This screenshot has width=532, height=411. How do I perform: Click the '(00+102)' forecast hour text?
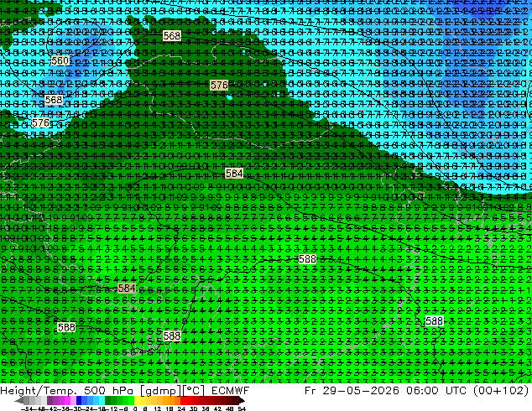[501, 391]
